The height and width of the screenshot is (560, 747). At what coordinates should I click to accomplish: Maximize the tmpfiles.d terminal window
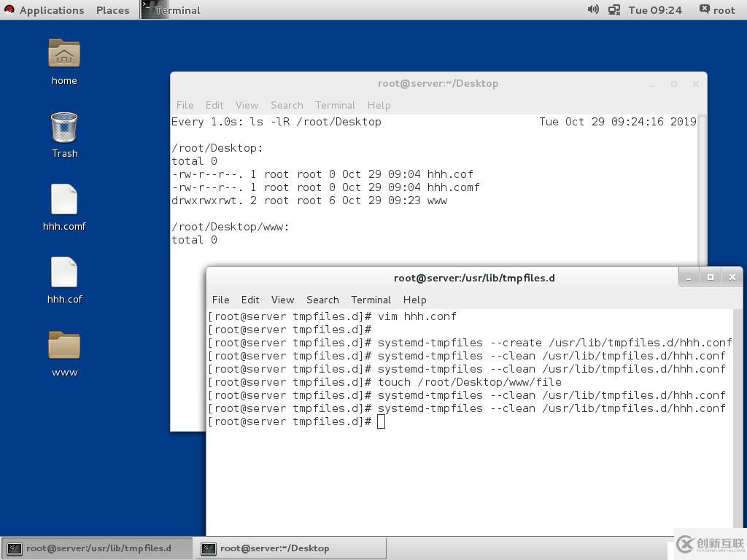coord(711,278)
